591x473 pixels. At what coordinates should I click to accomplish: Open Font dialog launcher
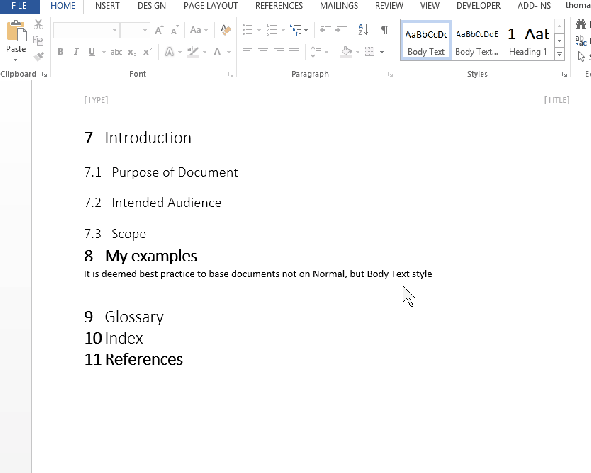230,75
